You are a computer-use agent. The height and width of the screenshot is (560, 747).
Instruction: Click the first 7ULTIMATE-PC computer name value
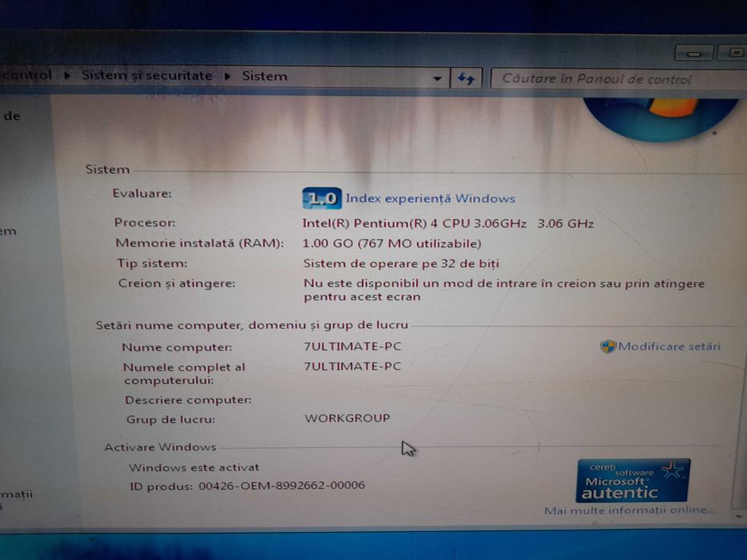point(352,346)
